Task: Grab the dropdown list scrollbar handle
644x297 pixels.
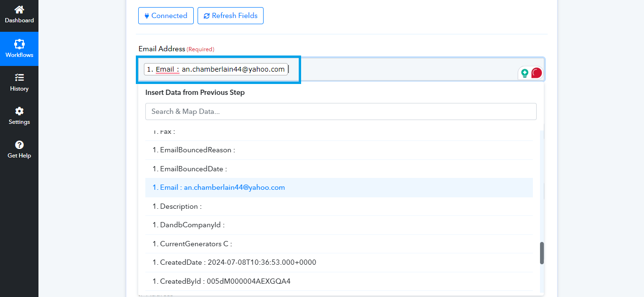Action: pyautogui.click(x=542, y=252)
